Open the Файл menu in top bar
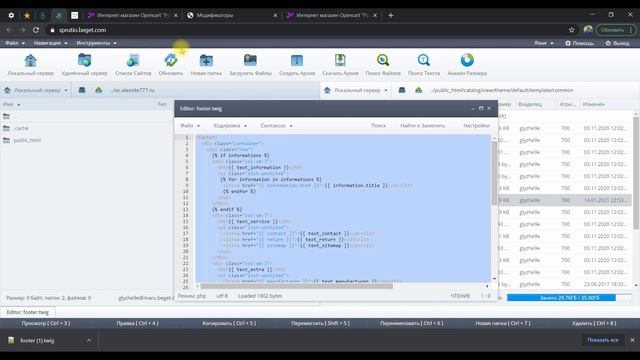The image size is (640, 360). (x=15, y=43)
